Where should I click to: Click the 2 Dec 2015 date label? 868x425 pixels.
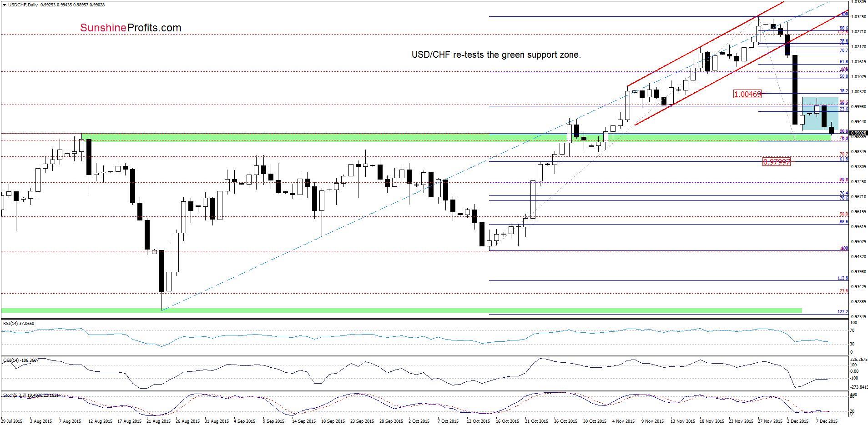[798, 421]
